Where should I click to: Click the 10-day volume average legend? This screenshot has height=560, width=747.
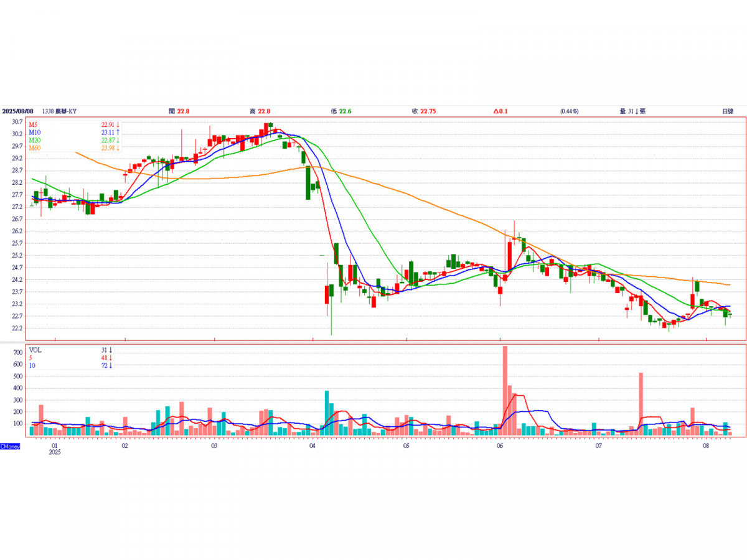[x=70, y=365]
